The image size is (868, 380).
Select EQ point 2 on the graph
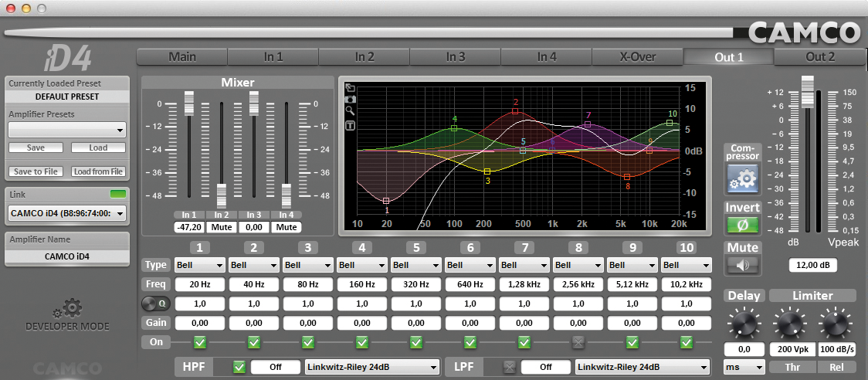click(515, 111)
